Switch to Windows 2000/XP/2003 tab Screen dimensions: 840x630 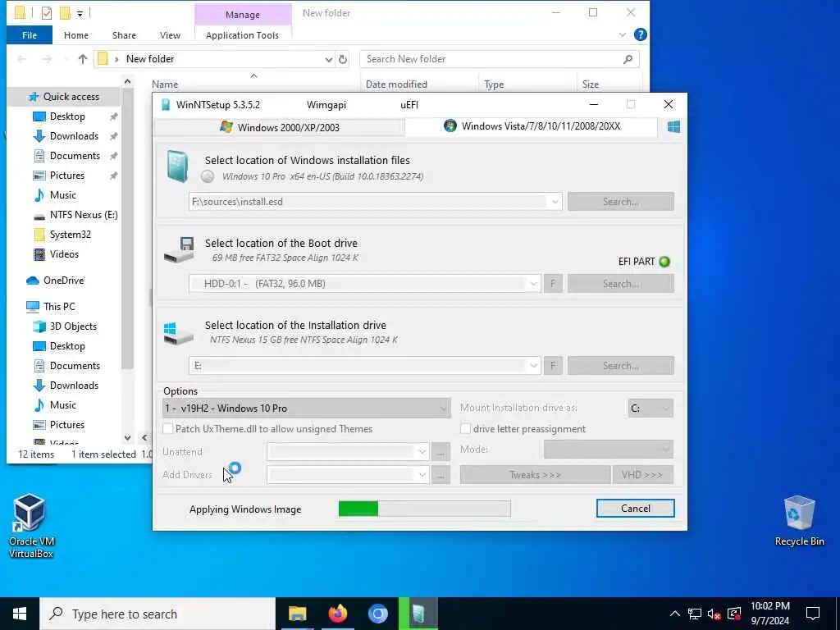(279, 127)
